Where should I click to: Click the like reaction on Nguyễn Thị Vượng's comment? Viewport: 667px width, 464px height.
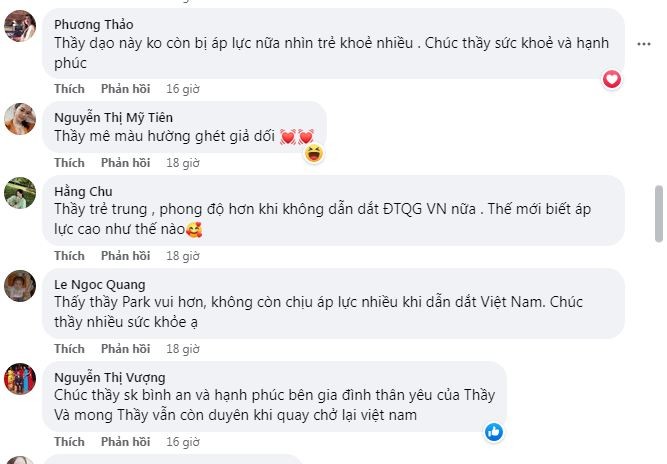494,432
